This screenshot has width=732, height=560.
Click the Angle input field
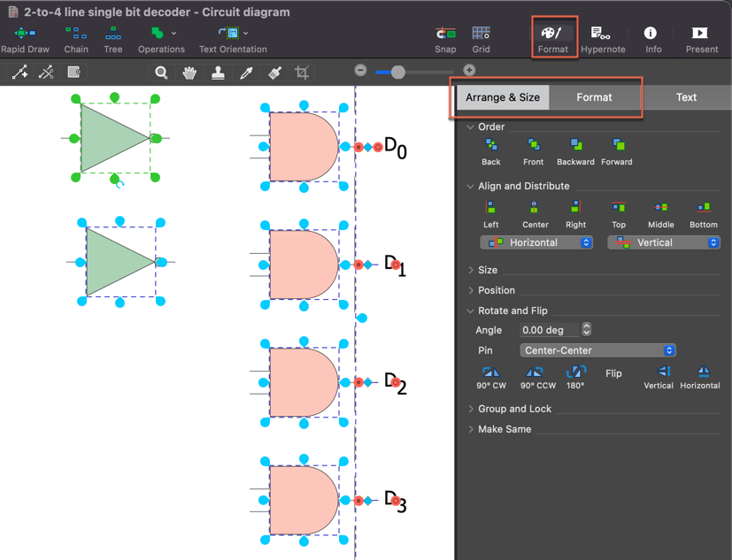[549, 330]
